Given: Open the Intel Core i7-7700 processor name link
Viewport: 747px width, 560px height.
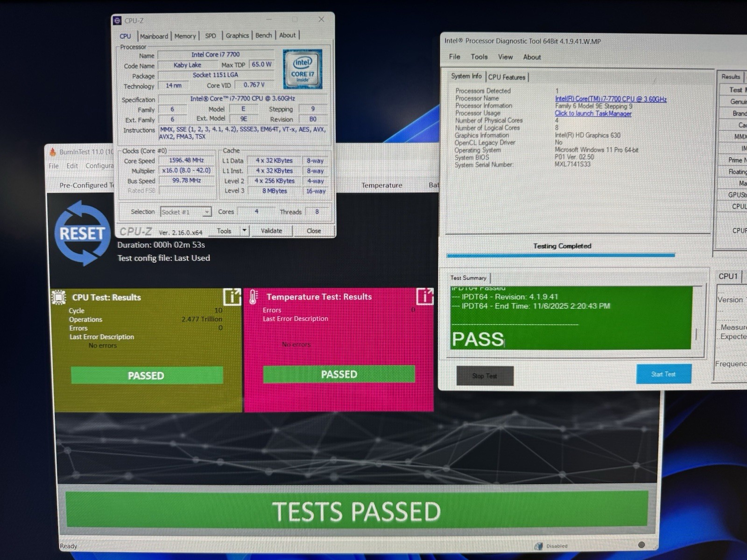Looking at the screenshot, I should point(611,99).
